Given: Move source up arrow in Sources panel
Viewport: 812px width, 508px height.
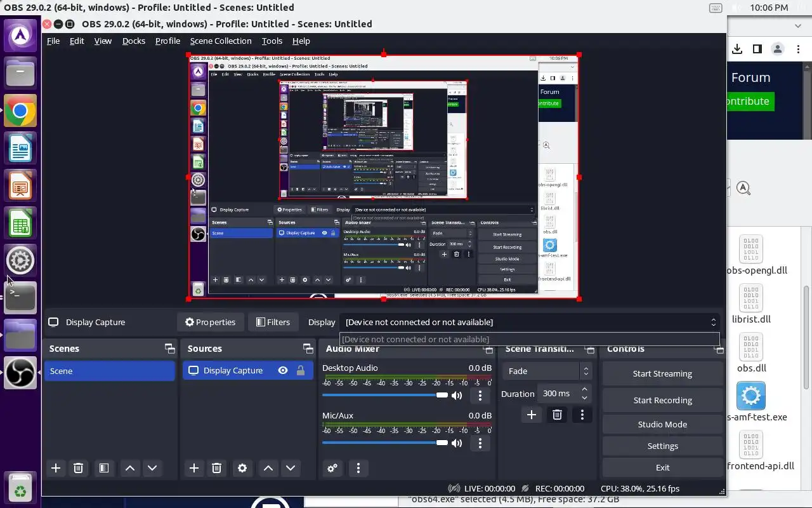Looking at the screenshot, I should (268, 468).
